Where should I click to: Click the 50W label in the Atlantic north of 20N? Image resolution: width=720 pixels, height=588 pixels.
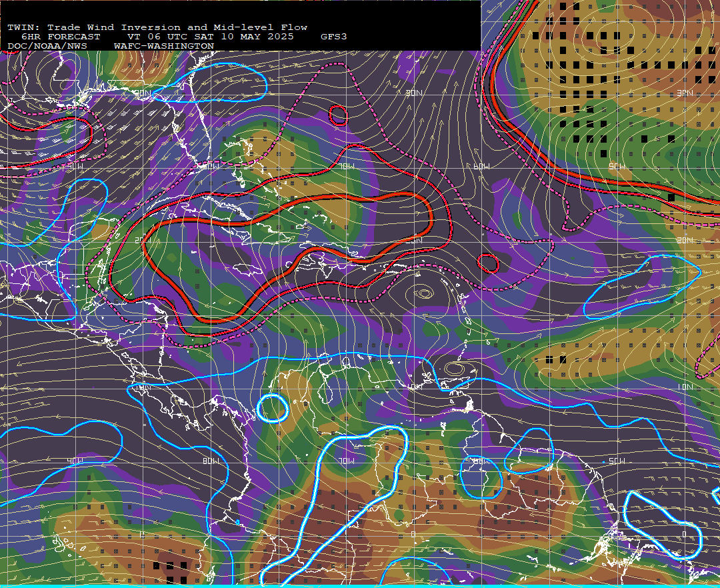pos(616,166)
